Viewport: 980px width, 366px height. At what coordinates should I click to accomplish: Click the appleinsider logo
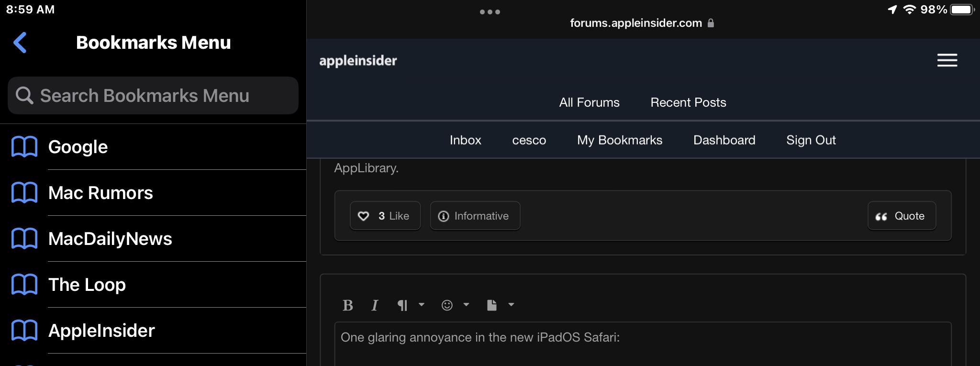358,61
